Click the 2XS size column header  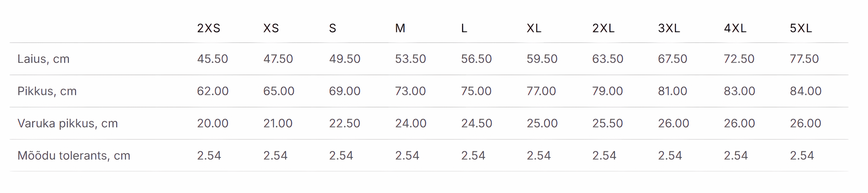coord(209,28)
